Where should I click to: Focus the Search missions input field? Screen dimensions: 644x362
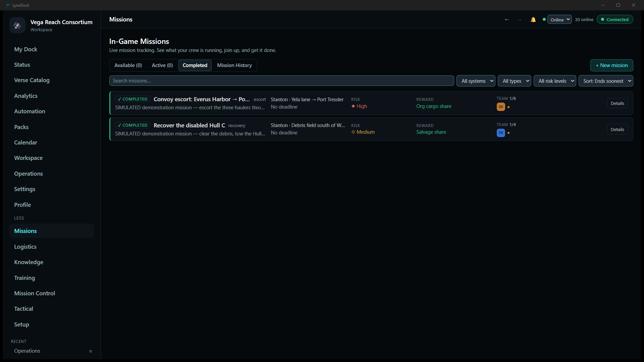click(x=281, y=81)
